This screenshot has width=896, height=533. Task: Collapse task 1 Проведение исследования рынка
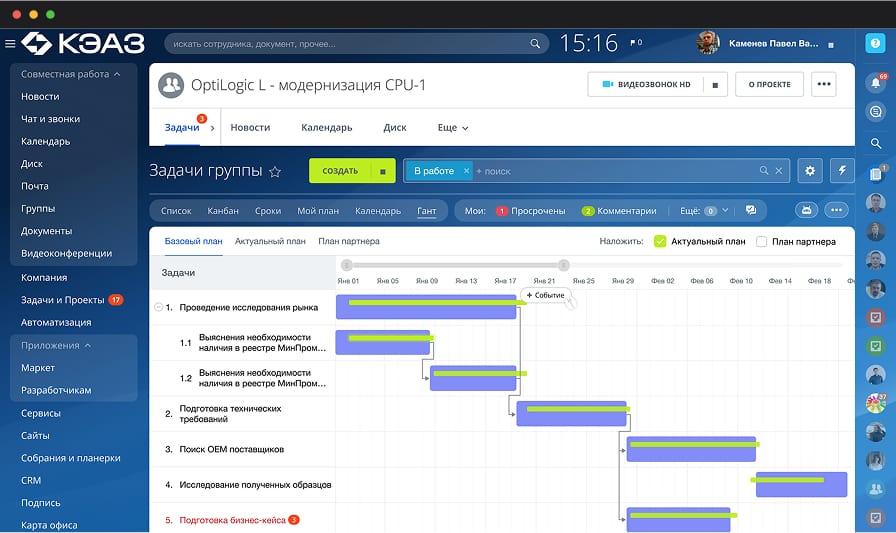158,307
